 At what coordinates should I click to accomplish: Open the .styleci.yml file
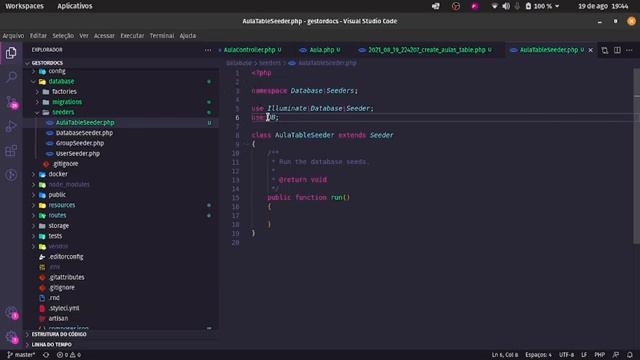point(64,308)
